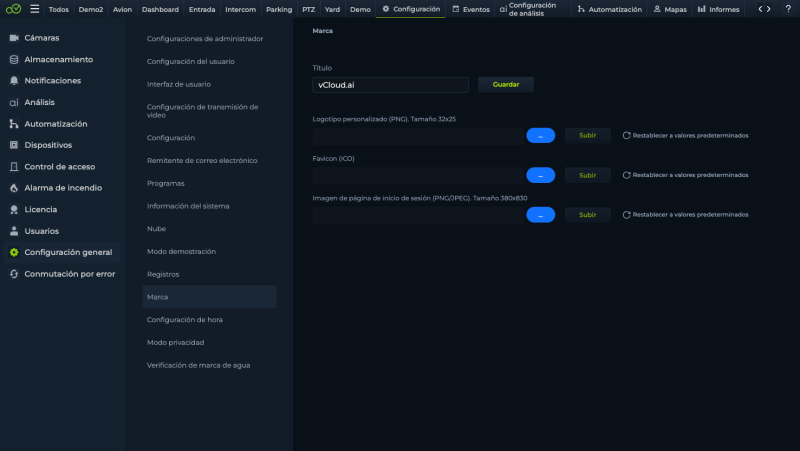Open the Mapas tab
Image resolution: width=800 pixels, height=451 pixels.
coord(670,9)
